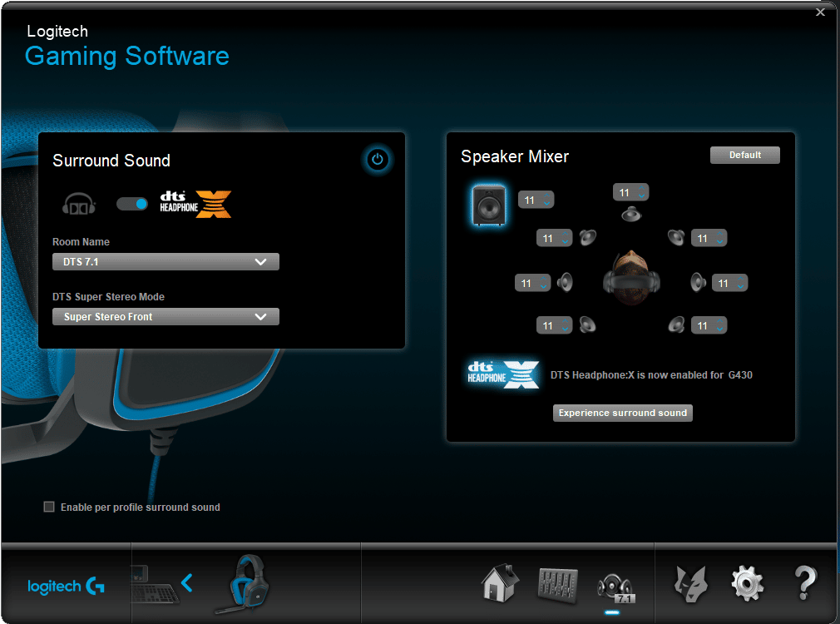Increase the subwoofer volume with up arrow

tap(547, 196)
